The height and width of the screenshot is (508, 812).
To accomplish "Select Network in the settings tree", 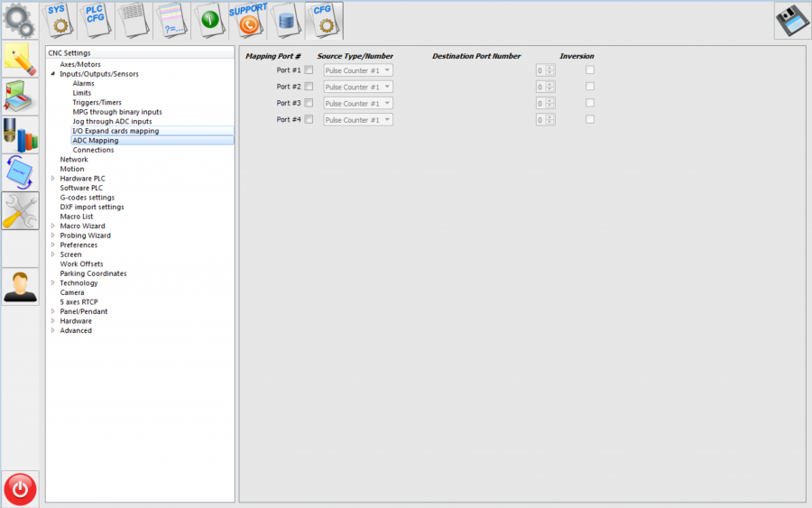I will coord(74,160).
